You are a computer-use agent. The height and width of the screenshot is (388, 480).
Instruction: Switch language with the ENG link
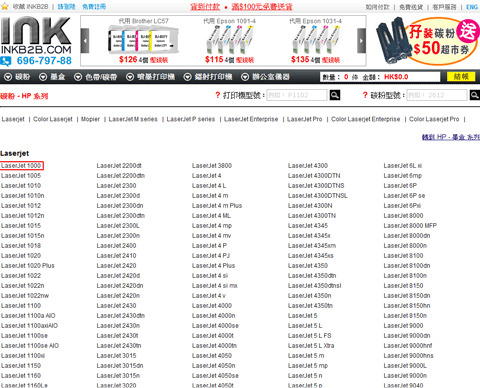coord(472,7)
